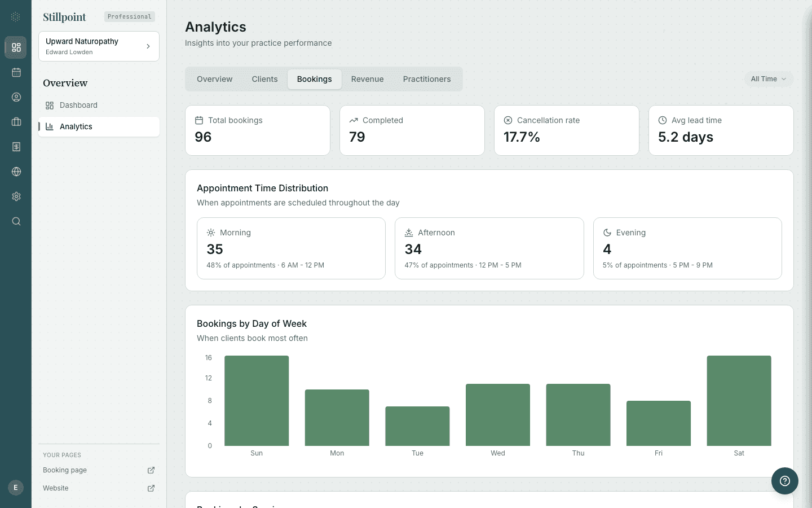Click the Morning sun icon
Viewport: 812px width, 508px height.
pos(211,233)
